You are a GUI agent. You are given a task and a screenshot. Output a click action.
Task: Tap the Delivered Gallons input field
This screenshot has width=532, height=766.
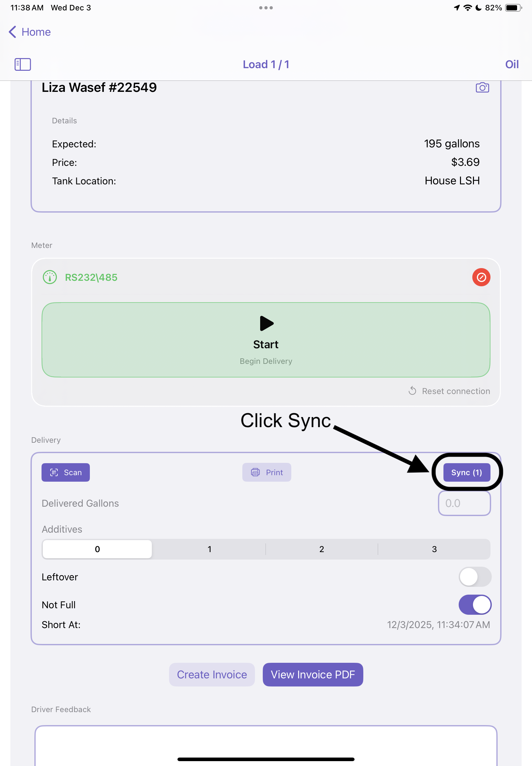[464, 503]
